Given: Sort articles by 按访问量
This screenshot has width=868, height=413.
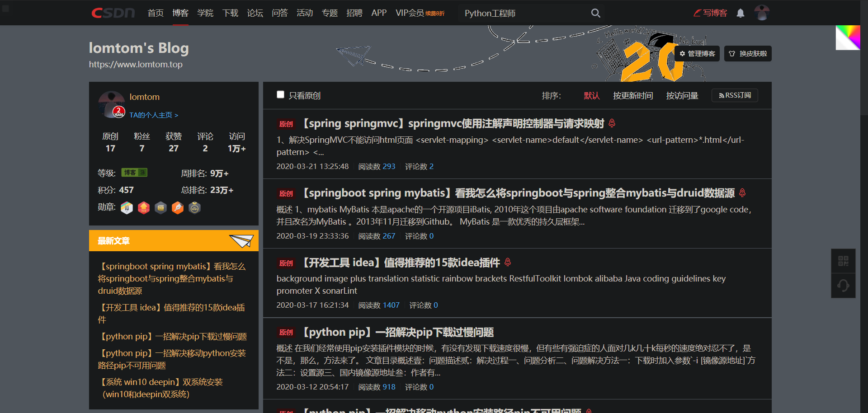Looking at the screenshot, I should click(682, 96).
